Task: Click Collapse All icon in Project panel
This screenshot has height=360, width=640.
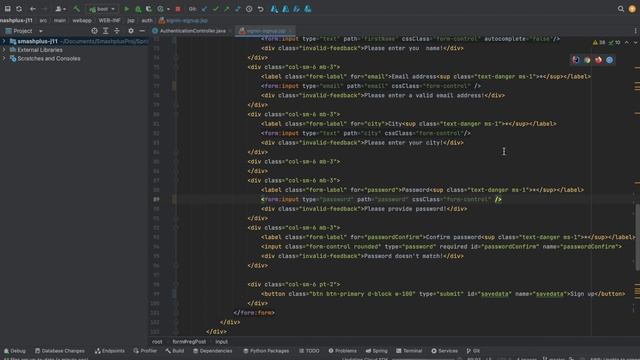Action: coord(117,31)
